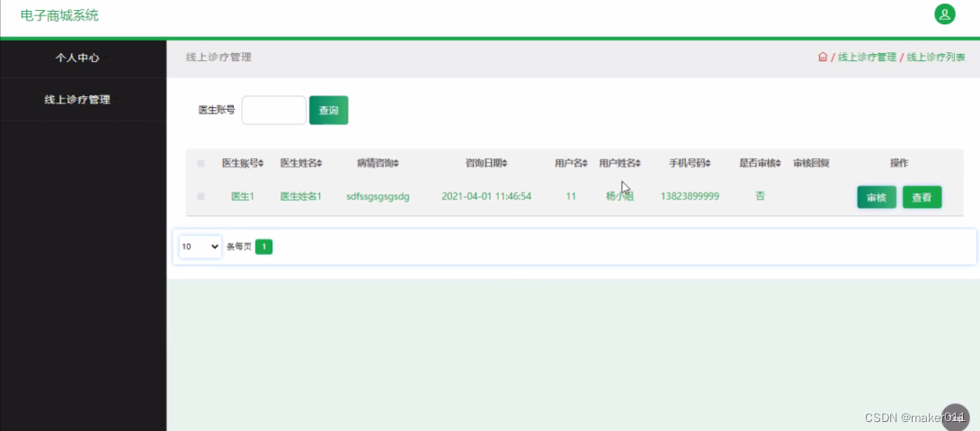Screen dimensions: 980x431
Task: Click username cell 11
Action: point(571,196)
